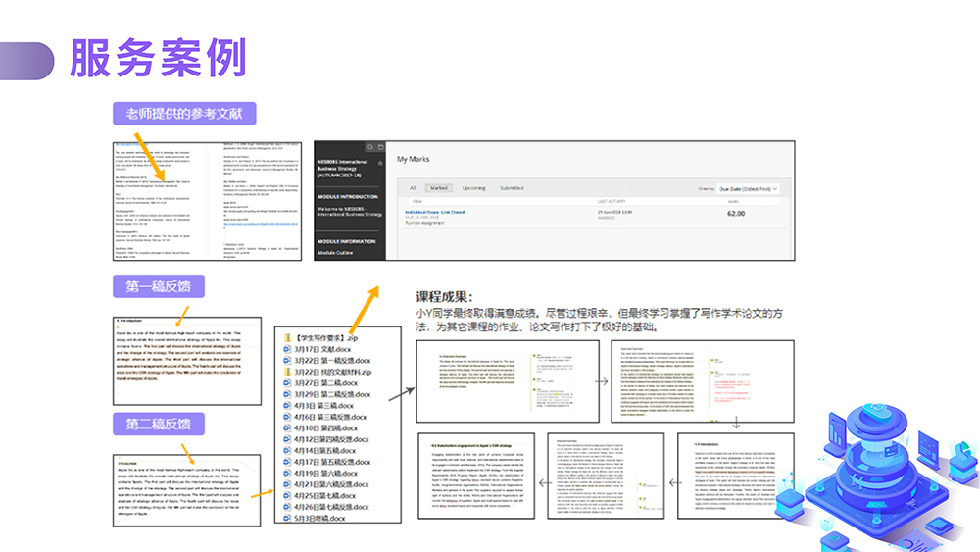Viewport: 980px width, 552px height.
Task: Click the docx icon for 4月3日 第三稿.docx
Action: [x=287, y=405]
